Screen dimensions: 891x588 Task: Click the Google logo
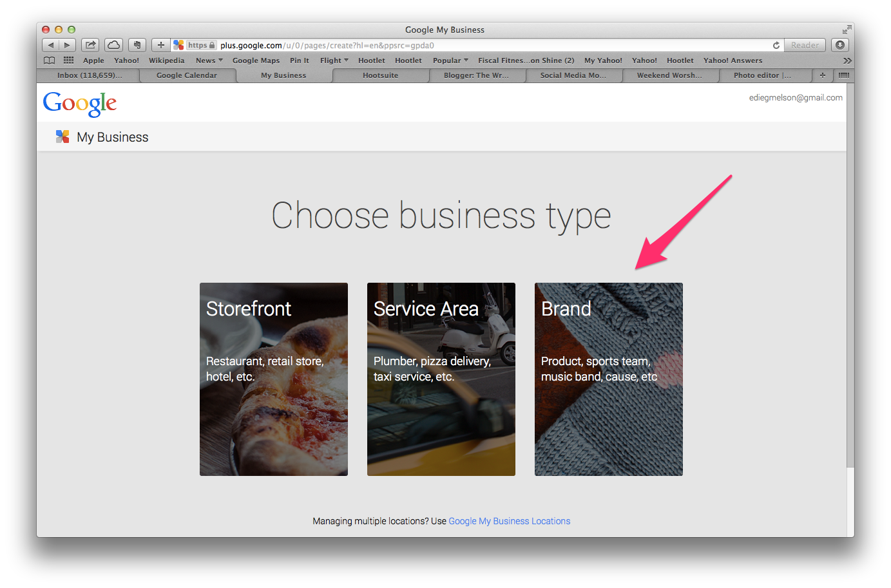pyautogui.click(x=80, y=103)
